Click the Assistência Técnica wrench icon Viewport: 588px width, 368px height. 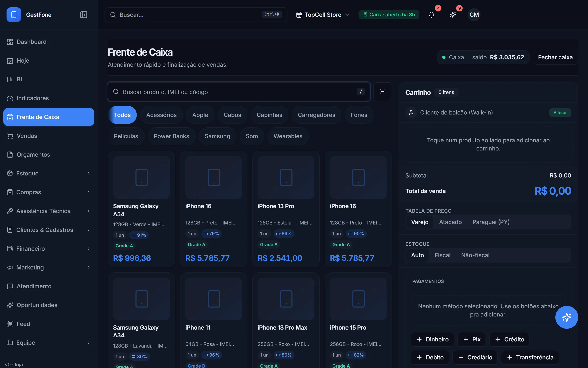tap(10, 211)
